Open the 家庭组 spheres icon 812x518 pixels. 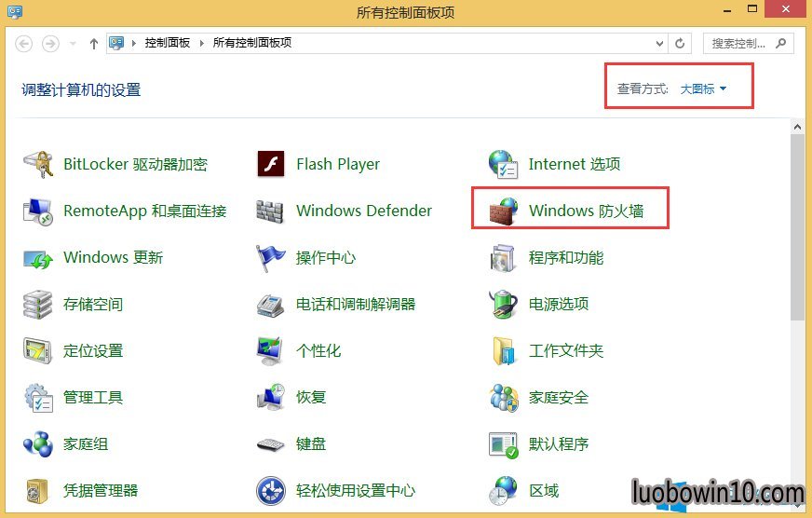(x=38, y=444)
